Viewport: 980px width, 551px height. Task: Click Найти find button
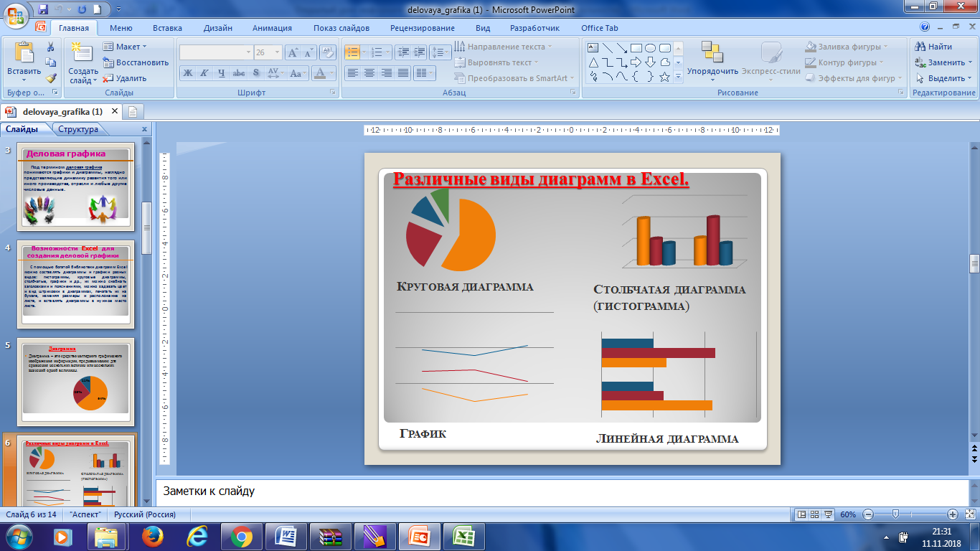933,47
